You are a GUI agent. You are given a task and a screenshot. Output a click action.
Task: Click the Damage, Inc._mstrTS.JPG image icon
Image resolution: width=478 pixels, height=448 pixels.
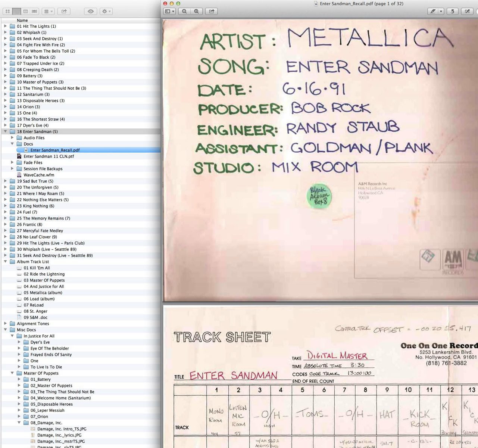pos(33,441)
